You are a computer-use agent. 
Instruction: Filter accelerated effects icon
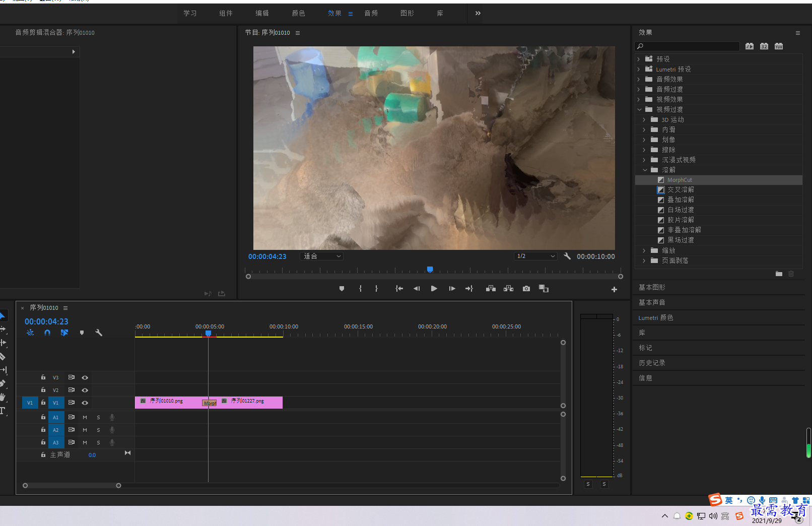(750, 46)
